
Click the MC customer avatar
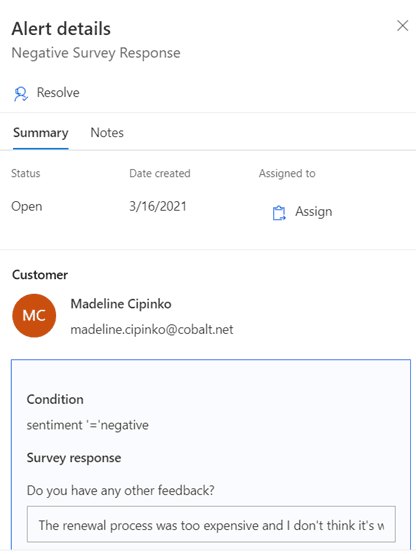[34, 316]
